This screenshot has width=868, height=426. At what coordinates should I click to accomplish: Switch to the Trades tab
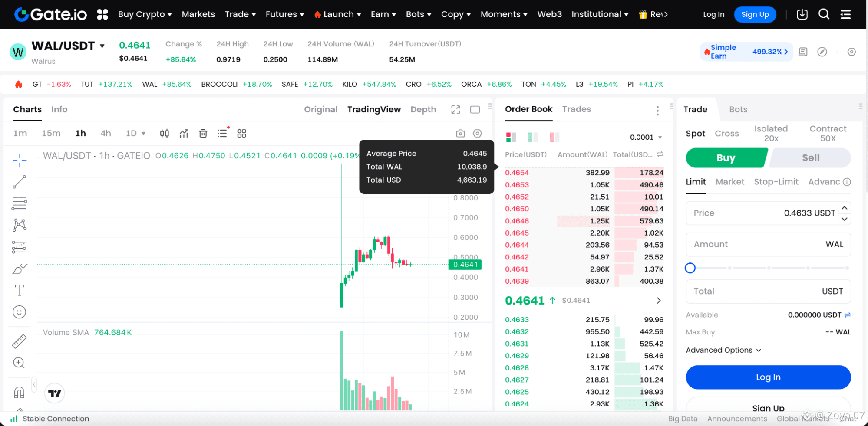[577, 109]
